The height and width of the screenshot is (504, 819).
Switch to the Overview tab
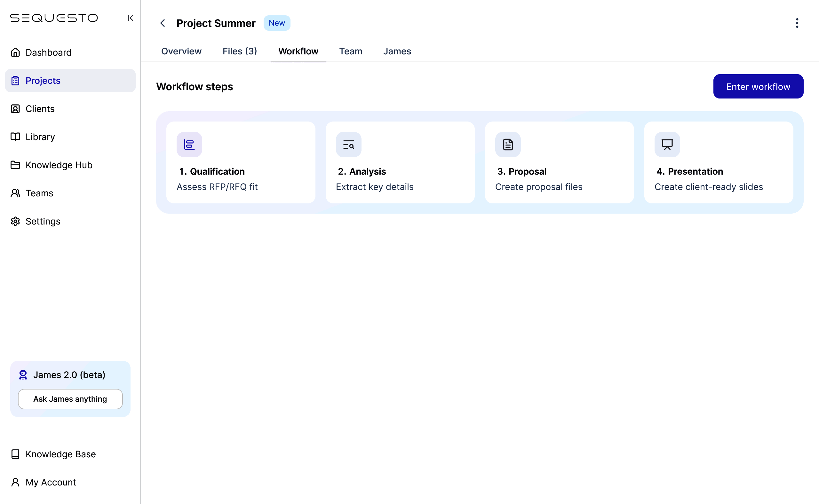(x=181, y=51)
